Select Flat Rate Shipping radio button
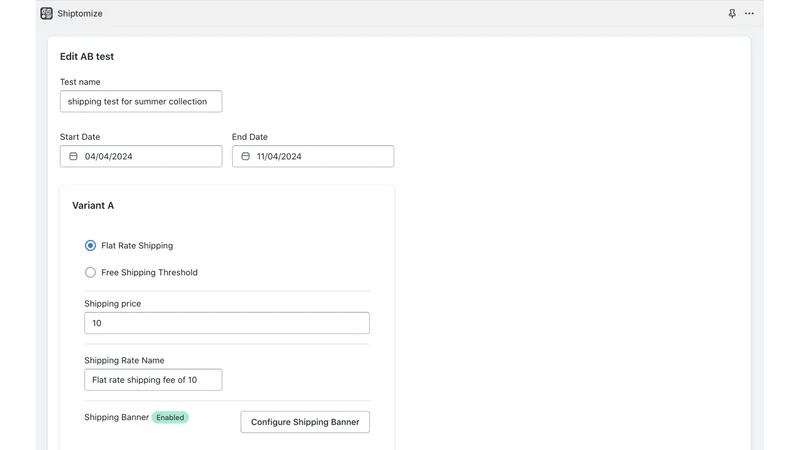This screenshot has width=800, height=450. (90, 245)
